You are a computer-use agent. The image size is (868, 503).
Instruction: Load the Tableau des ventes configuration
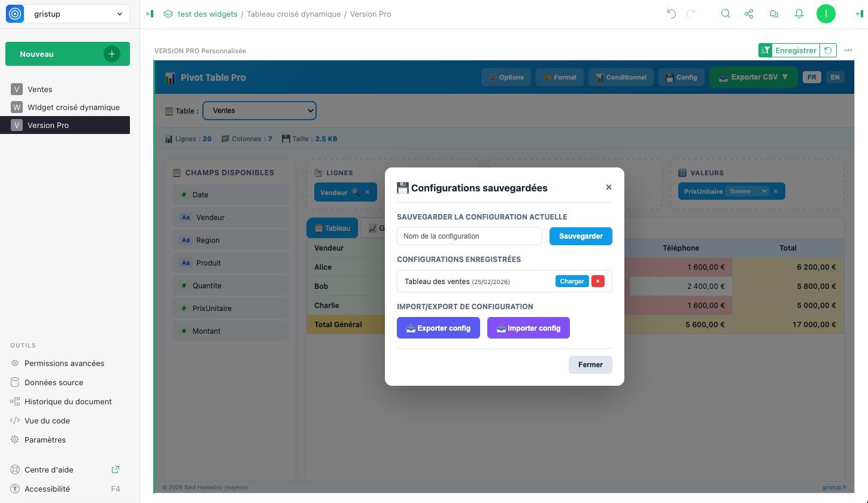click(x=572, y=281)
